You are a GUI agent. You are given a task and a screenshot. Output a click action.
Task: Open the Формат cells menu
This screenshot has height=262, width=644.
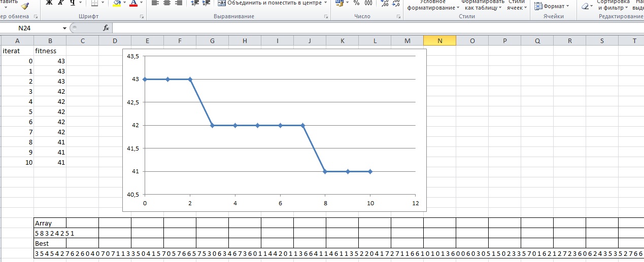553,6
